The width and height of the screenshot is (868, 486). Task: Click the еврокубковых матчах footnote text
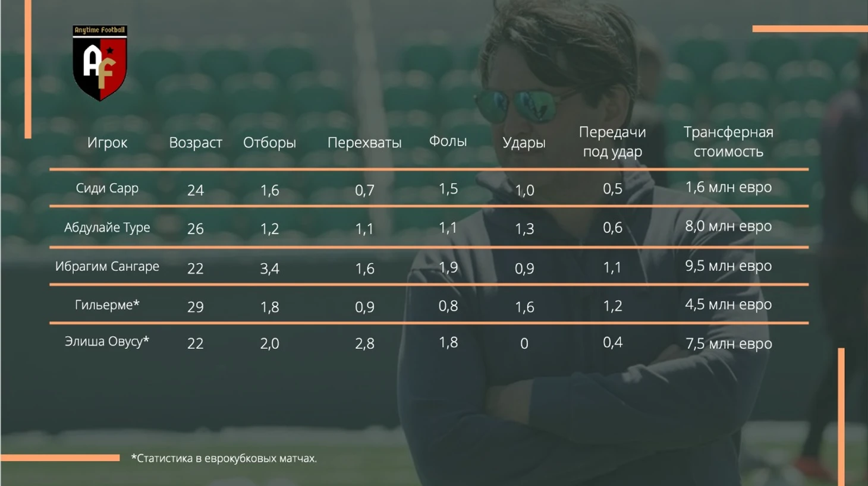click(x=260, y=459)
